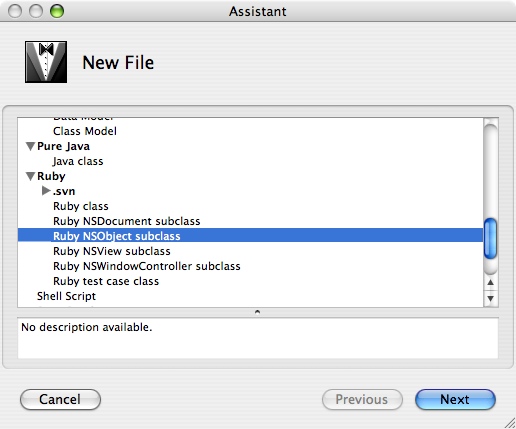Select Class Model template
Viewport: 516px width, 429px height.
pos(85,131)
